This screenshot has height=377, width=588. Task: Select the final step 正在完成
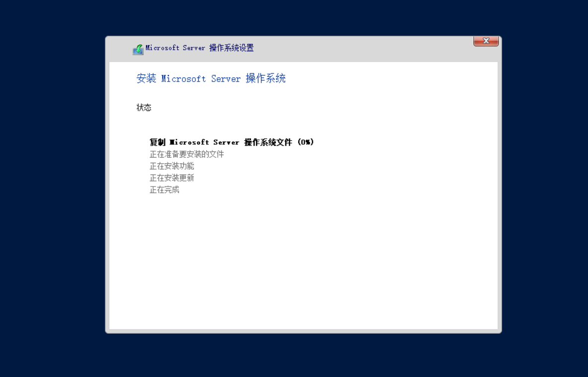pos(164,190)
